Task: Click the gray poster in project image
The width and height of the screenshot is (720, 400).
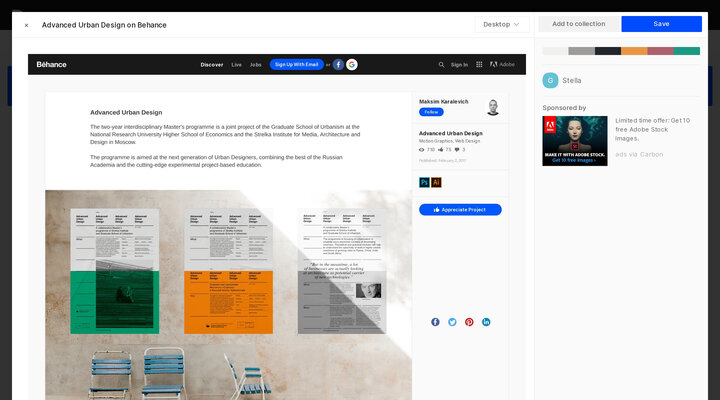Action: click(342, 271)
